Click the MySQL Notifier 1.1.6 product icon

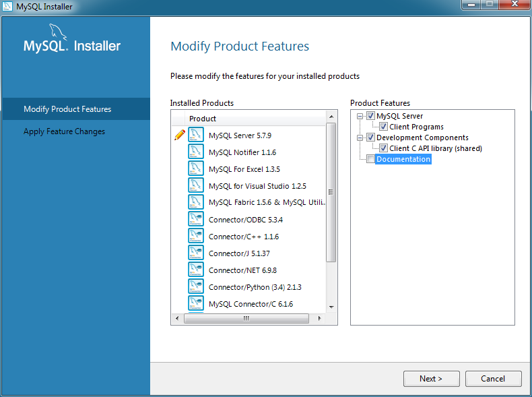(196, 152)
